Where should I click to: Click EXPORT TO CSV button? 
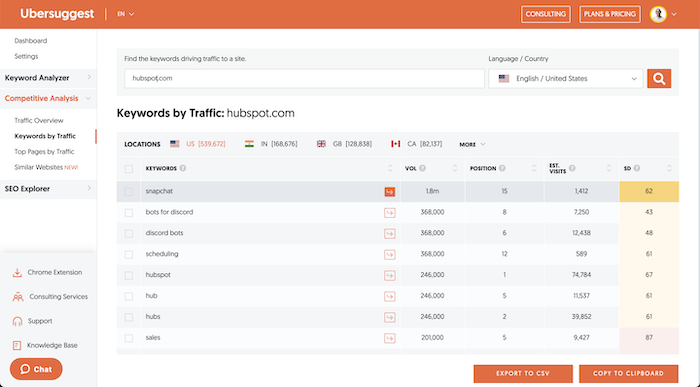click(x=523, y=374)
